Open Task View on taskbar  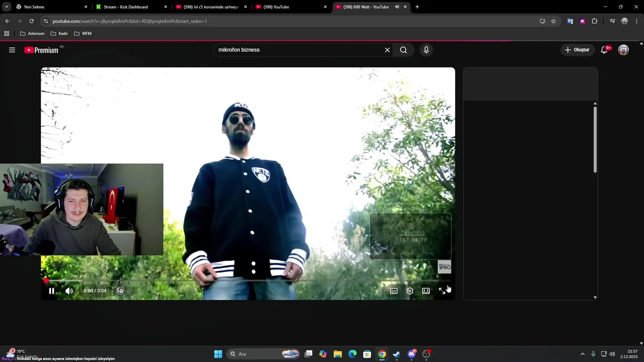(x=308, y=354)
